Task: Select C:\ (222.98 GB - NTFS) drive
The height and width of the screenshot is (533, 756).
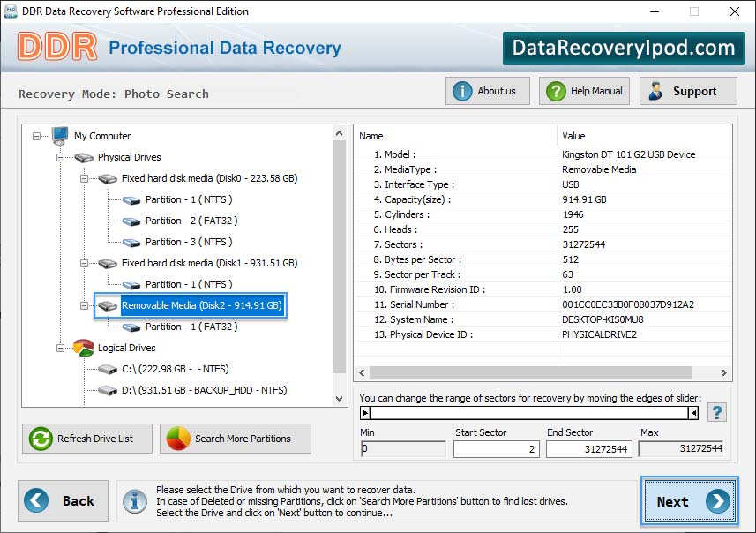Action: pos(175,370)
